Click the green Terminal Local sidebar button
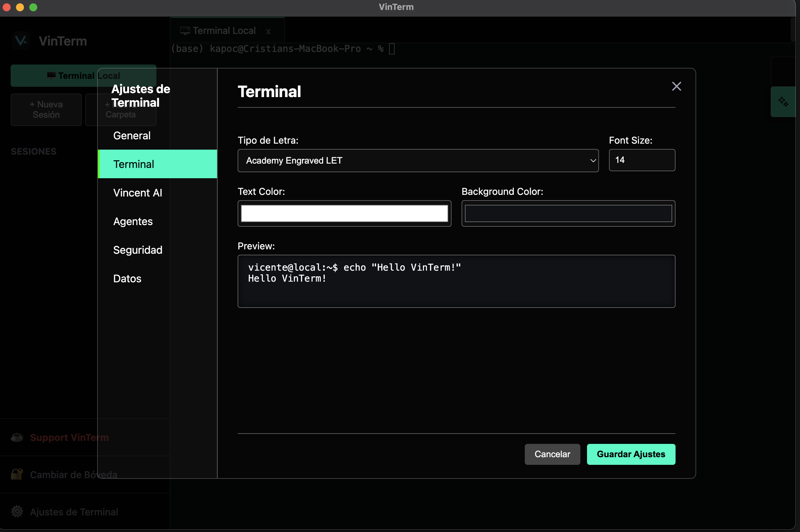800x532 pixels. pos(83,75)
